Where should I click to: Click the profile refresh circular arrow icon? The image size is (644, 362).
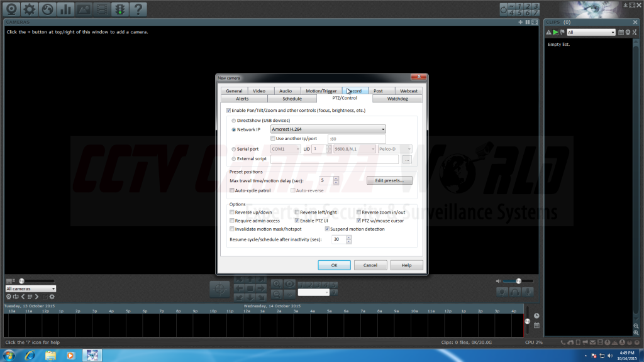point(15,297)
